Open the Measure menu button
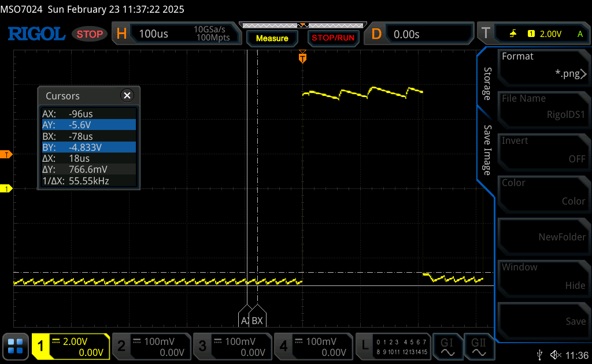This screenshot has height=364, width=592. (272, 38)
